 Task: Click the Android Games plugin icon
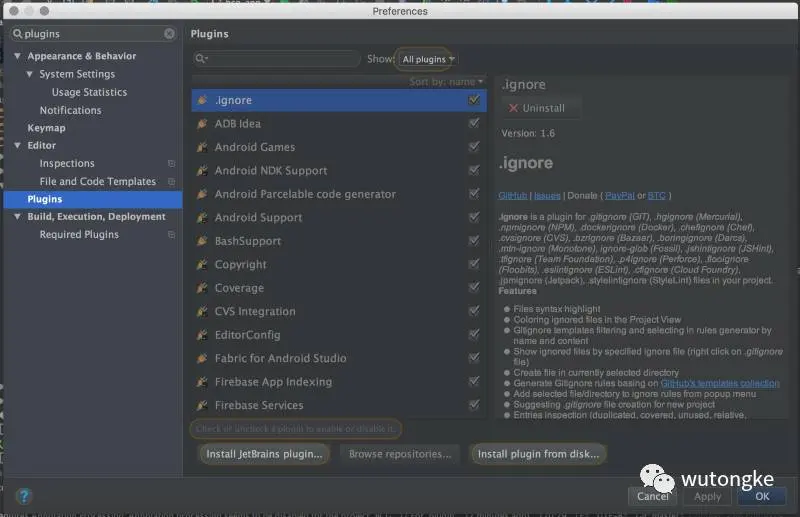[203, 147]
